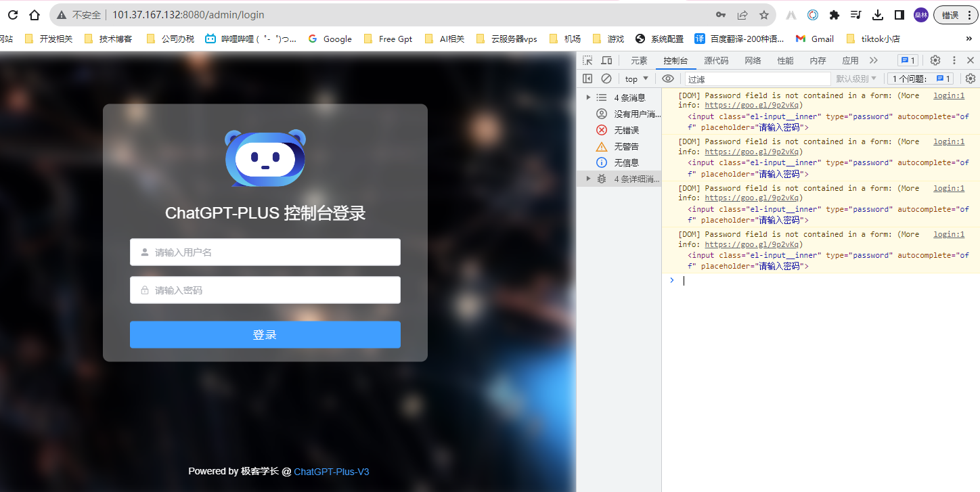Screen dimensions: 980x492
Task: Open DevTools settings gear
Action: tap(935, 60)
